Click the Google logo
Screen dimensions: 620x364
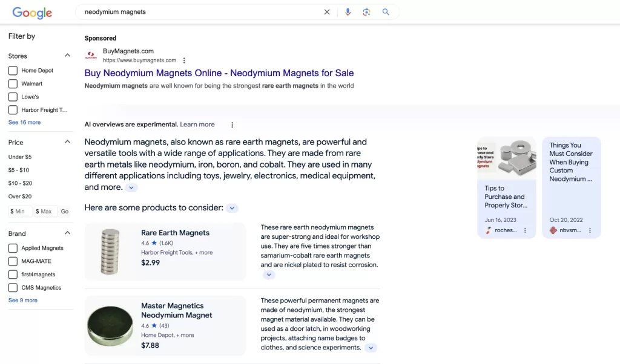[x=31, y=12]
